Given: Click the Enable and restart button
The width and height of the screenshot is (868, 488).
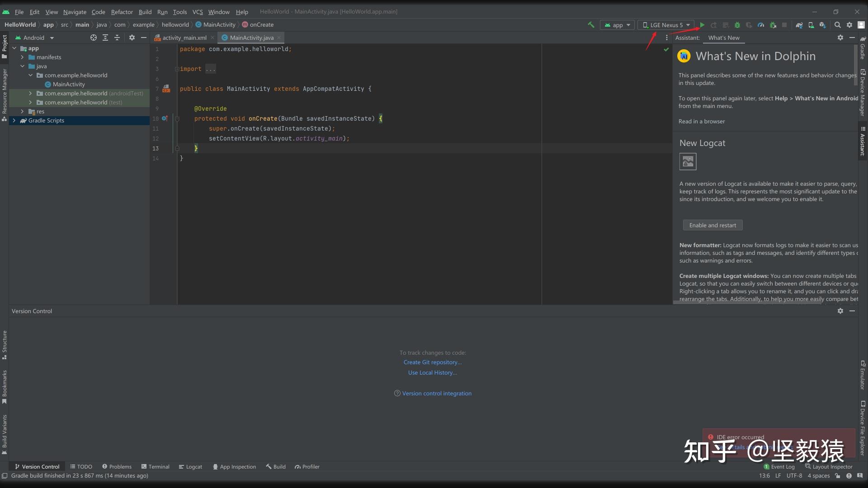Looking at the screenshot, I should point(712,225).
